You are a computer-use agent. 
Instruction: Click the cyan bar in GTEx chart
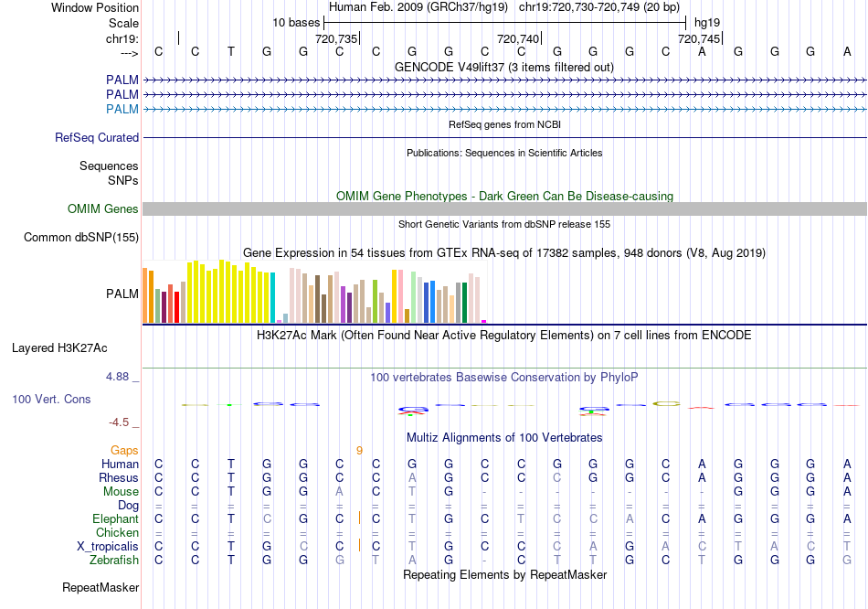pos(272,297)
